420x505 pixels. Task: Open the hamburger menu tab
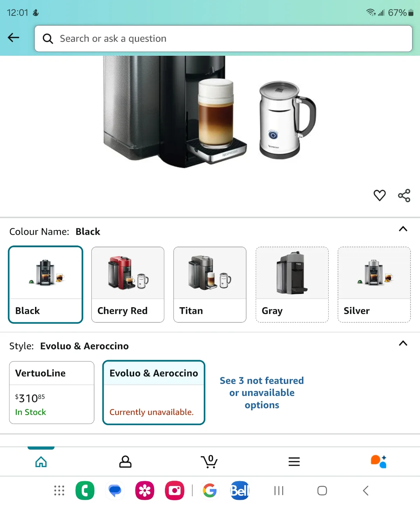[x=294, y=462]
